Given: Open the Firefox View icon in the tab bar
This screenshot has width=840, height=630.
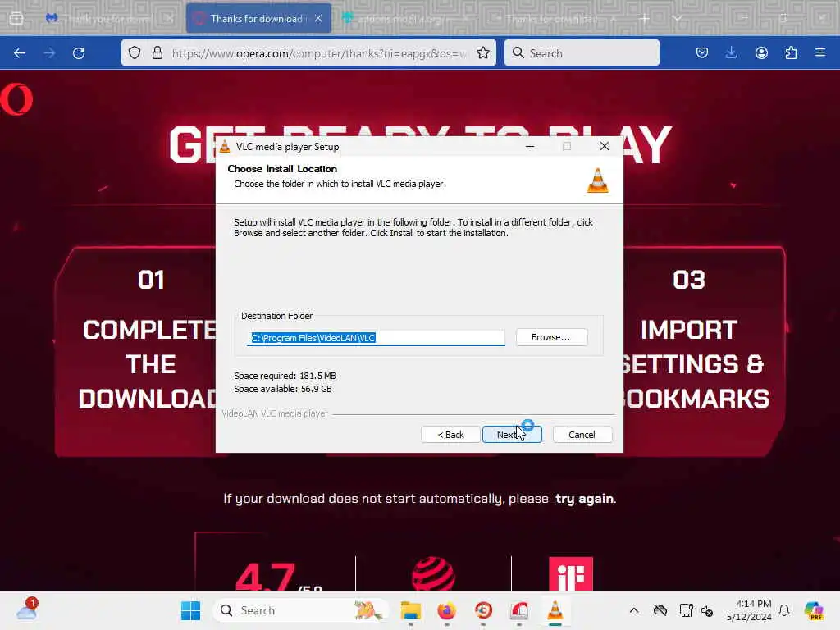Looking at the screenshot, I should (x=16, y=19).
